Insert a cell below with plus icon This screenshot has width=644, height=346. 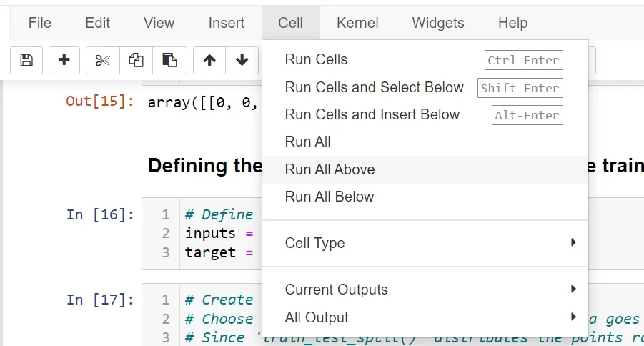tap(64, 60)
